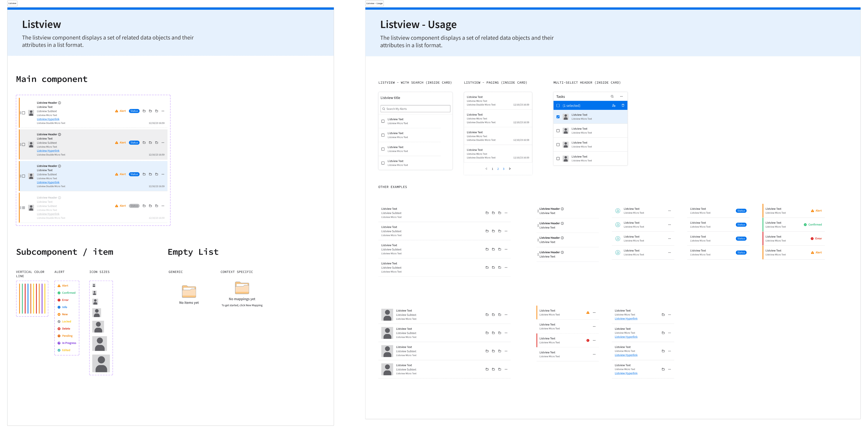Tick checkbox in the blue-highlighted main component row
Screen dimensions: 868x433
tap(24, 176)
